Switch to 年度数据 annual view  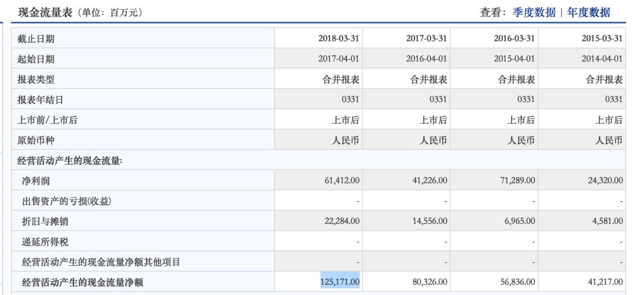click(x=588, y=12)
